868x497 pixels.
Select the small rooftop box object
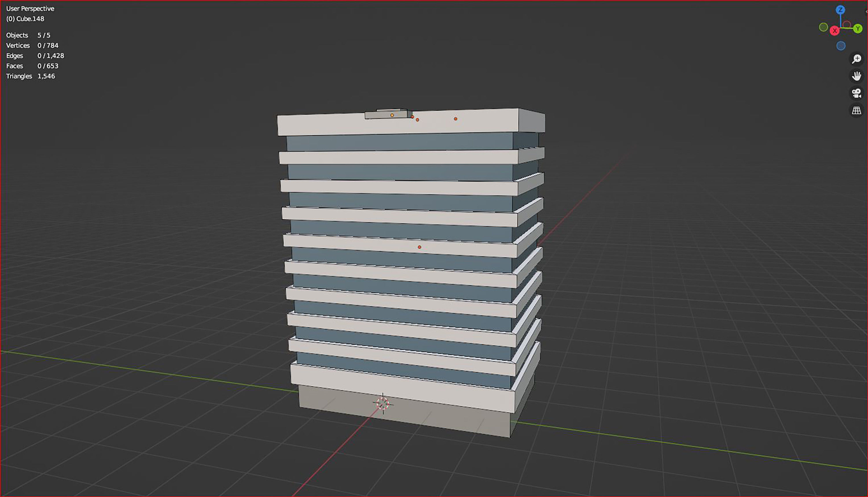point(388,114)
